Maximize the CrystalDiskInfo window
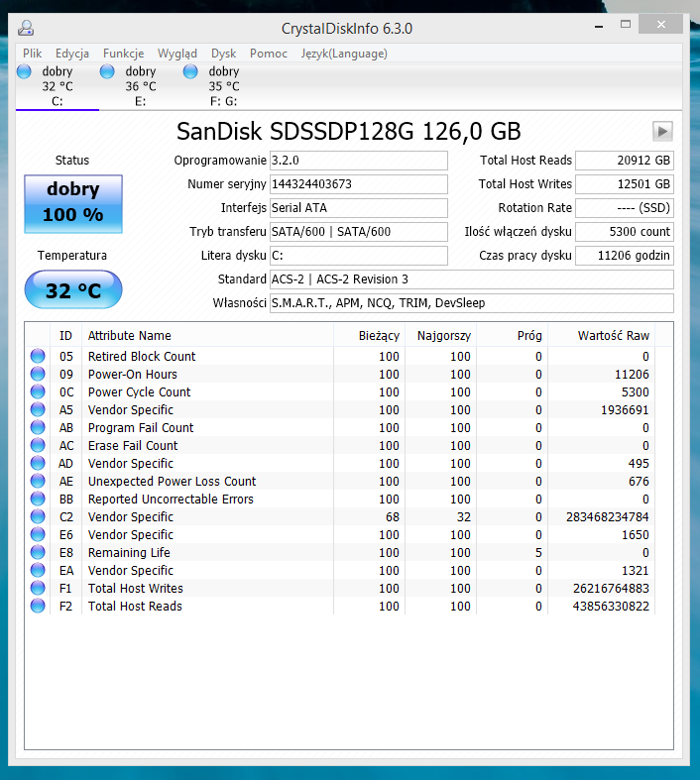The height and width of the screenshot is (780, 700). pos(626,25)
